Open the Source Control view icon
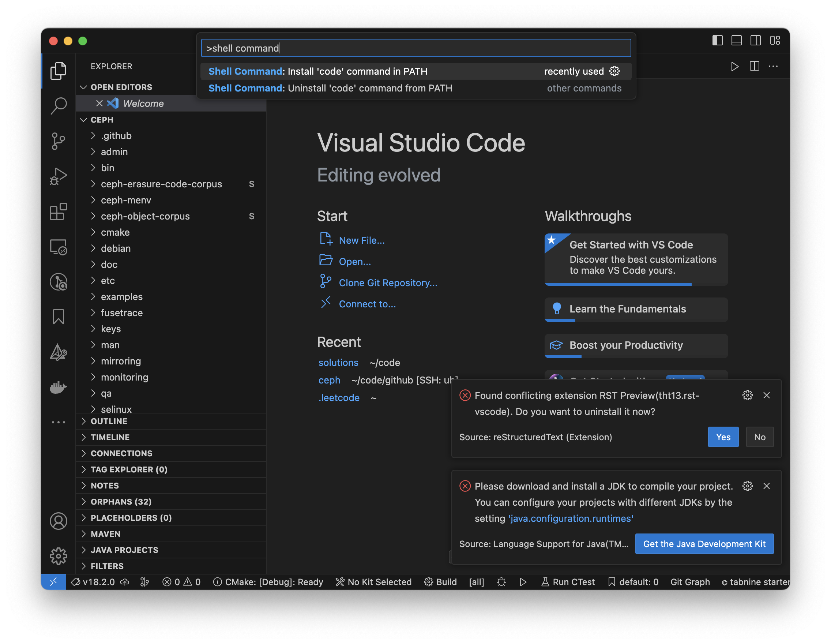The image size is (831, 644). click(58, 141)
